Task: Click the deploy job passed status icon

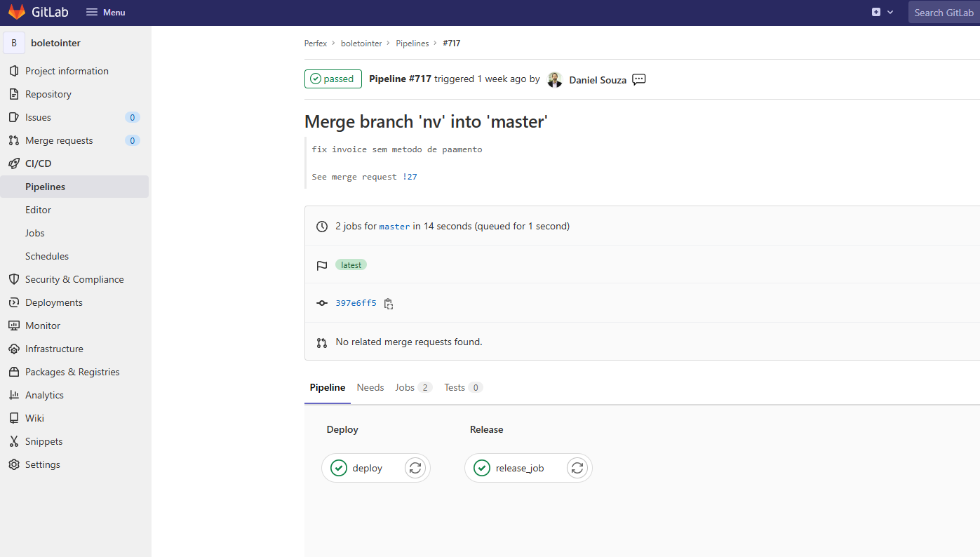Action: [339, 468]
